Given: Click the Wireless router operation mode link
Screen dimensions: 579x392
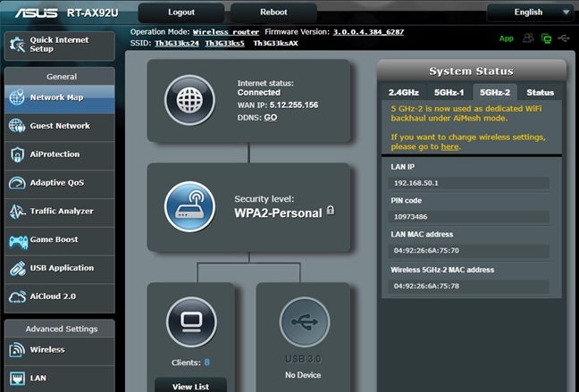Looking at the screenshot, I should (226, 32).
